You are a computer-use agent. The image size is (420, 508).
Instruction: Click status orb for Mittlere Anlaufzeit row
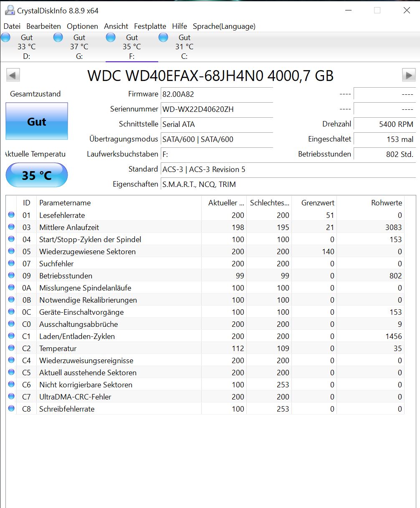point(11,227)
